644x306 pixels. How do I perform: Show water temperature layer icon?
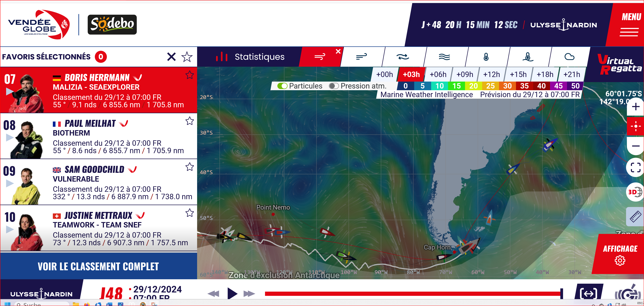tap(528, 57)
